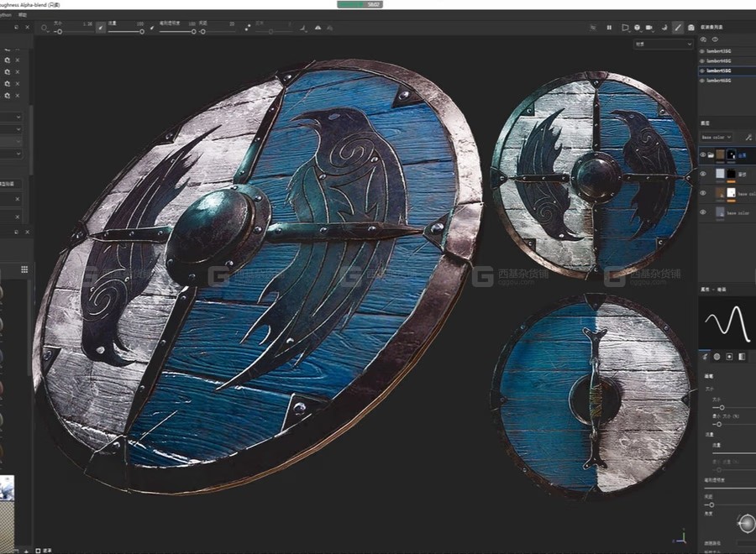Click the camera rotation icon in the toolbar
Viewport: 756px width, 554px height.
[x=664, y=28]
